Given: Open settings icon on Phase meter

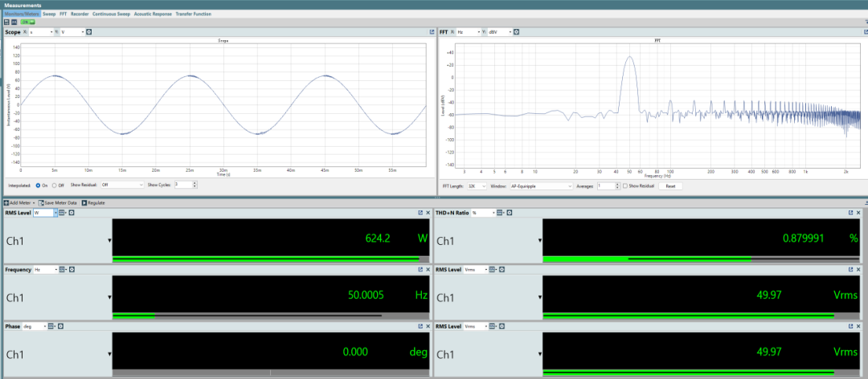Looking at the screenshot, I should (60, 327).
